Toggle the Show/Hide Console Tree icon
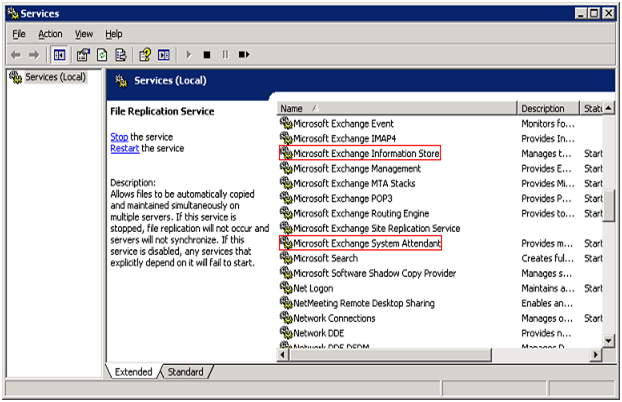This screenshot has width=622, height=402. click(x=60, y=55)
